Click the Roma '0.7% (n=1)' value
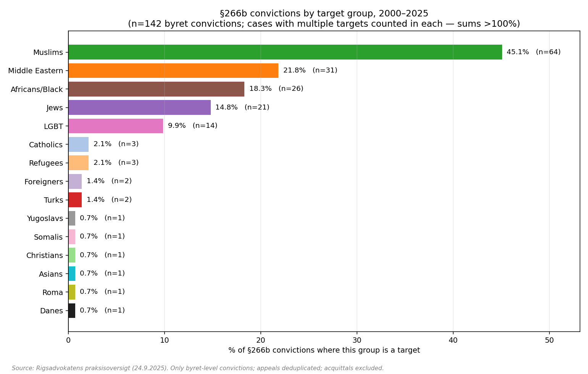This screenshot has width=588, height=374. click(102, 292)
